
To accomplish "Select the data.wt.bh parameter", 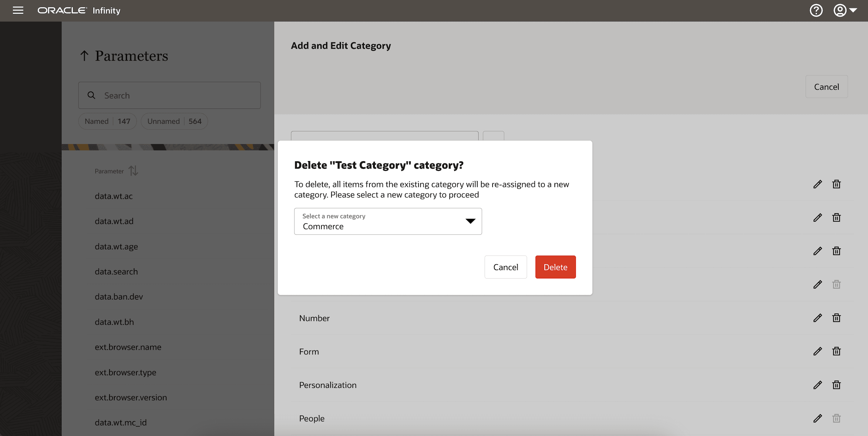I will [x=114, y=322].
